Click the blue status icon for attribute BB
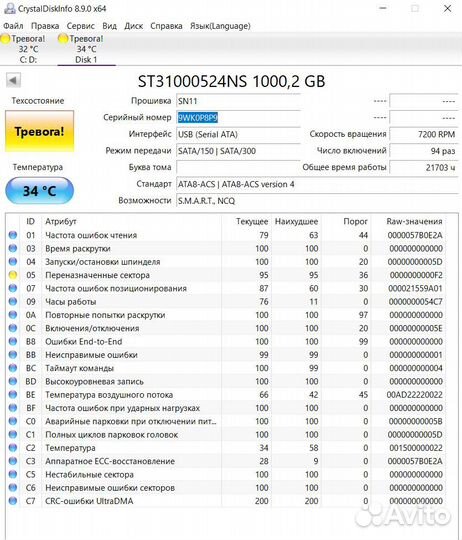Viewport: 462px width, 540px height. (x=13, y=355)
